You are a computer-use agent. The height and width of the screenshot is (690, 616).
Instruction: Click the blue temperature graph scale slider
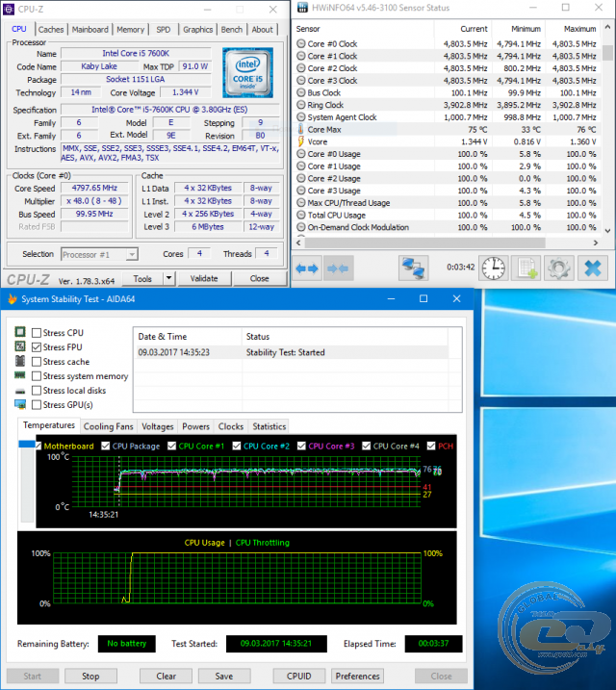pyautogui.click(x=26, y=444)
